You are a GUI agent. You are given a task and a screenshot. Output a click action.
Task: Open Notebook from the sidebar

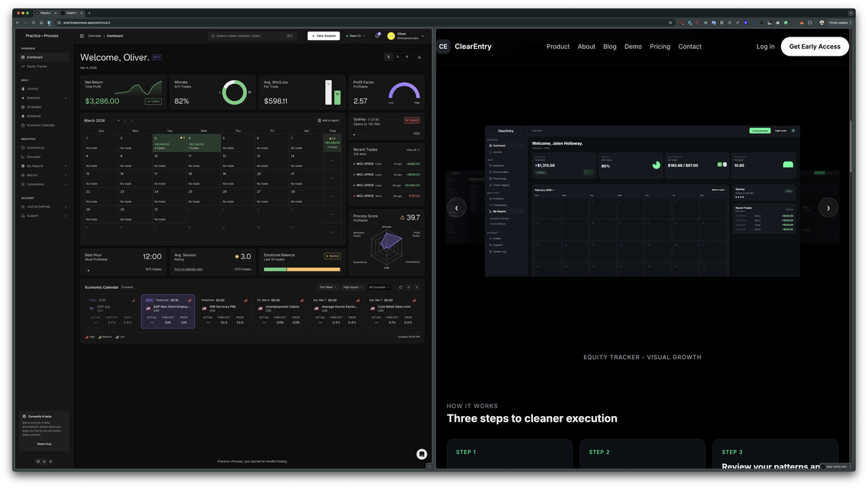pyautogui.click(x=34, y=116)
